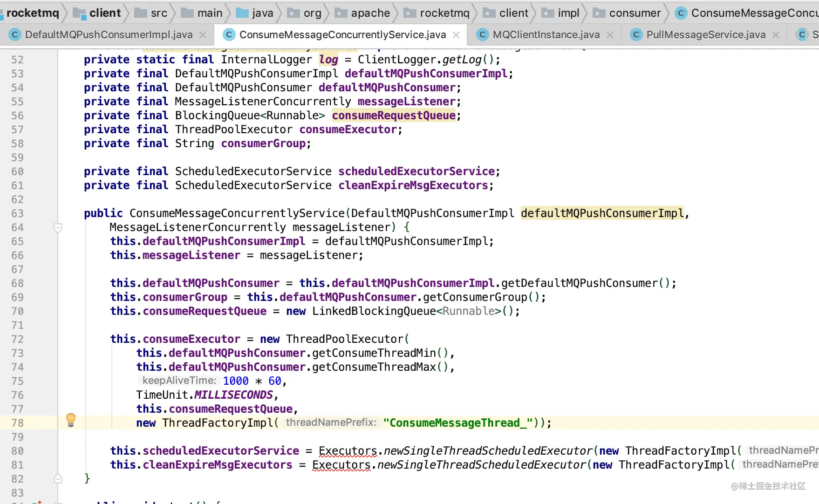Close the MQClientInstance.java tab

(610, 35)
